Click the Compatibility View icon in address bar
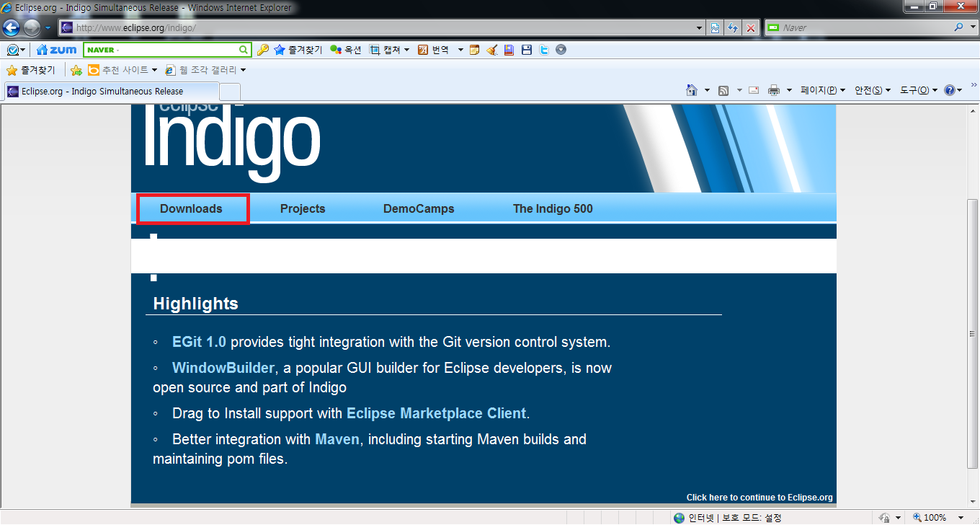 [x=715, y=28]
